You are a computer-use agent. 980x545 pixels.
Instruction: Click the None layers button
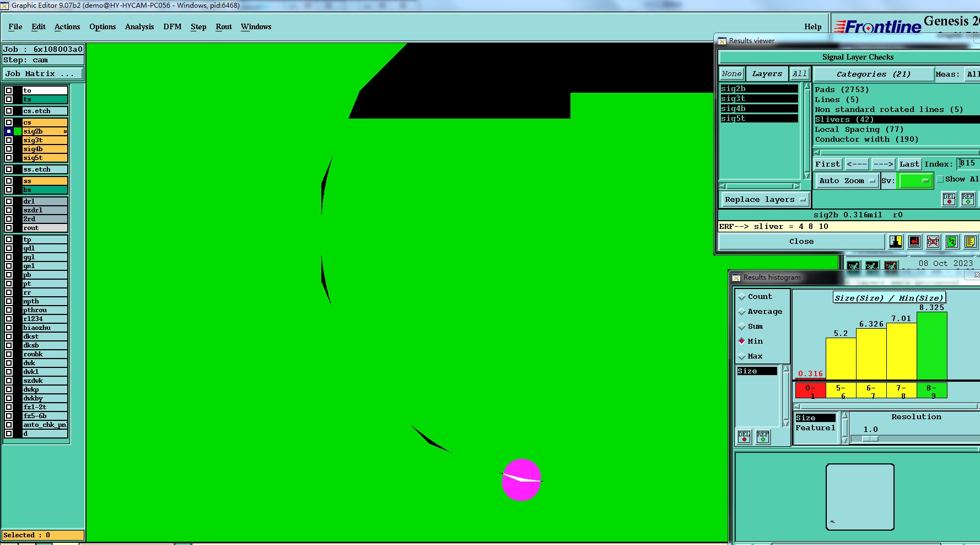[731, 74]
